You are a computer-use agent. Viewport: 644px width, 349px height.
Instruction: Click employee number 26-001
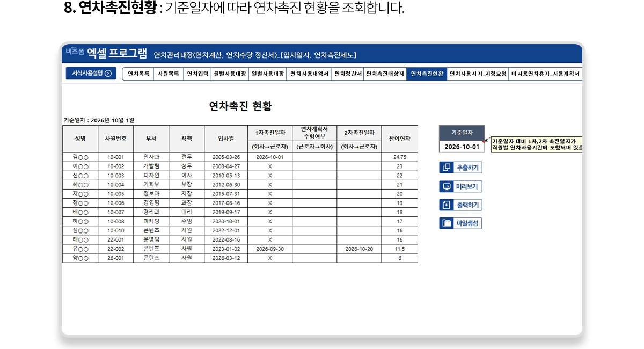click(x=116, y=258)
